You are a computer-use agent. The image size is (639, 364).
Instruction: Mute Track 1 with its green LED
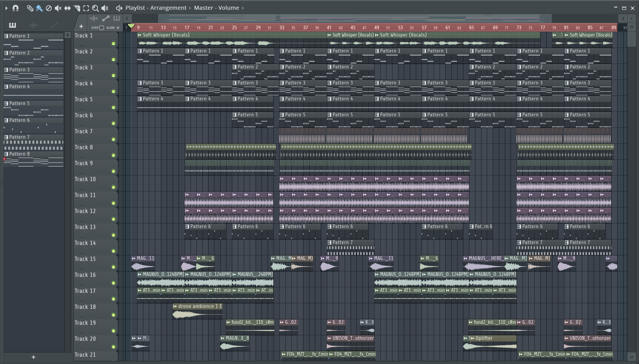tap(113, 44)
